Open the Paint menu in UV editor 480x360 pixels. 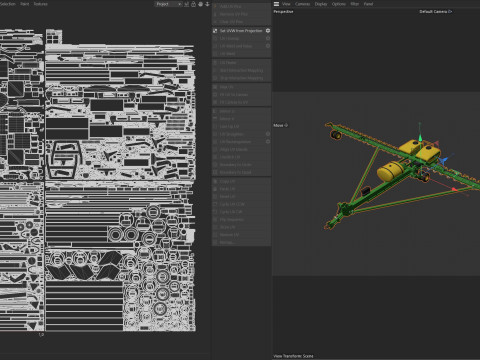(25, 4)
